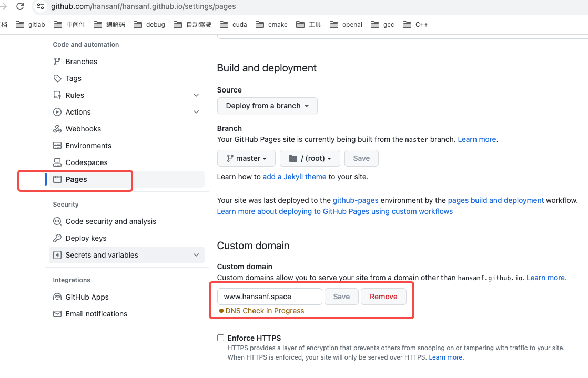Open pages build and deployment workflow link
This screenshot has width=588, height=378.
(496, 200)
